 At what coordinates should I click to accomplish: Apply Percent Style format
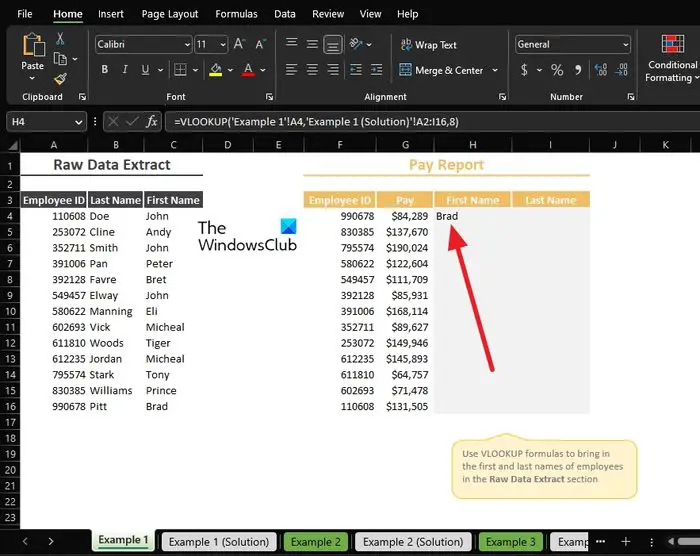[557, 70]
